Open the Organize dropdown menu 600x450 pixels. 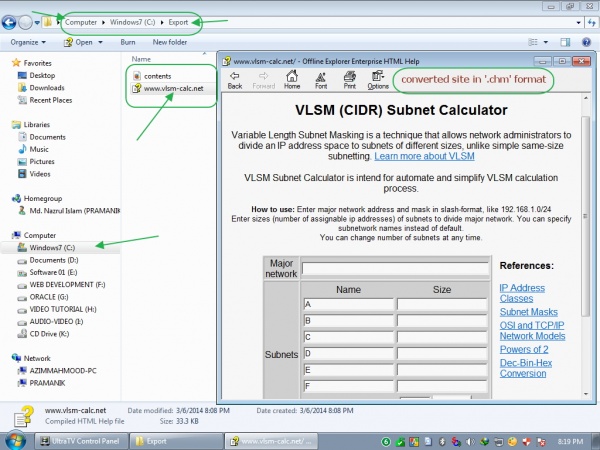pos(28,42)
